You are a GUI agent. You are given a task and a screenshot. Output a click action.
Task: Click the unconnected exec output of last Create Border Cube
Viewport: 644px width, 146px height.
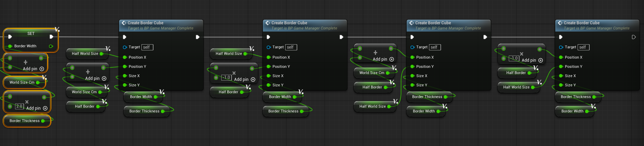tap(634, 37)
